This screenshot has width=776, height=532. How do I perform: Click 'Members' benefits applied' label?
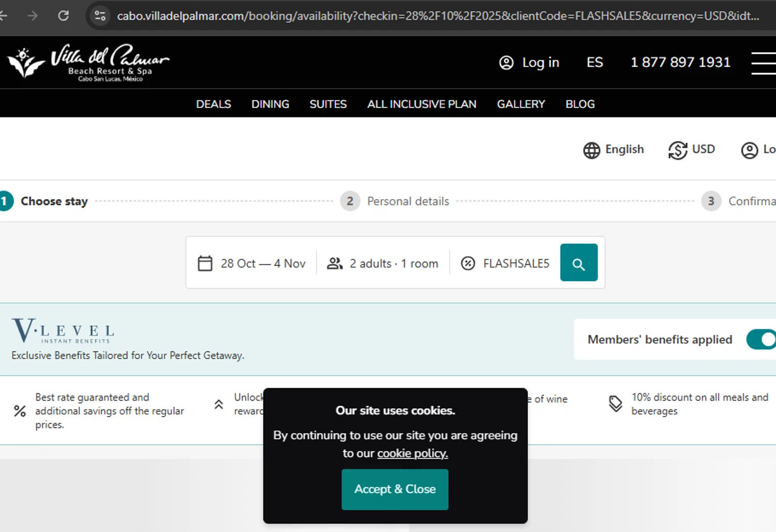pos(660,339)
